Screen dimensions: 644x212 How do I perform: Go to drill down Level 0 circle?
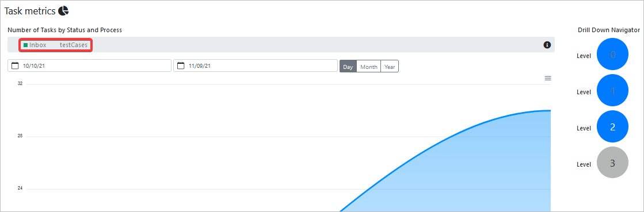pyautogui.click(x=612, y=55)
